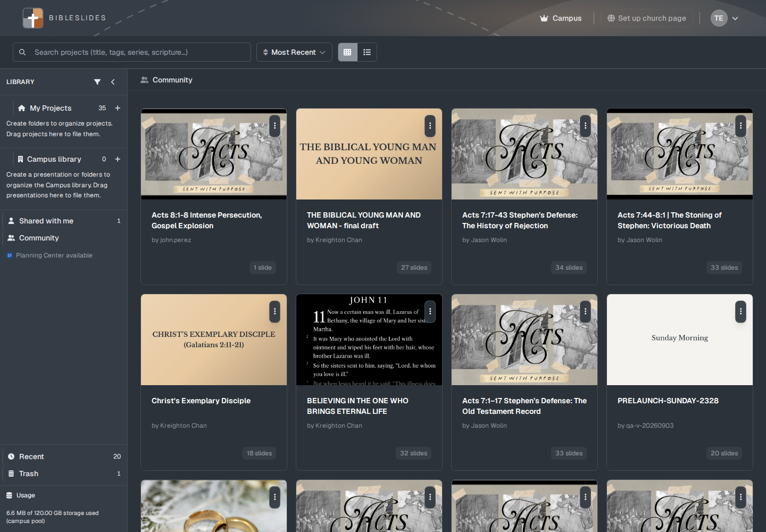Open the Most Recent sort dropdown
This screenshot has width=766, height=532.
point(294,52)
